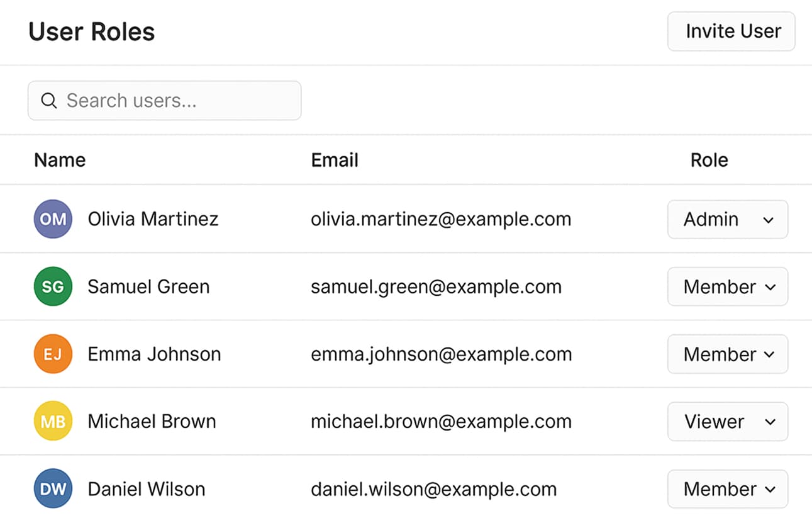Screen dimensions: 812x518
Task: Expand Emma Johnson's role dropdown
Action: [727, 354]
